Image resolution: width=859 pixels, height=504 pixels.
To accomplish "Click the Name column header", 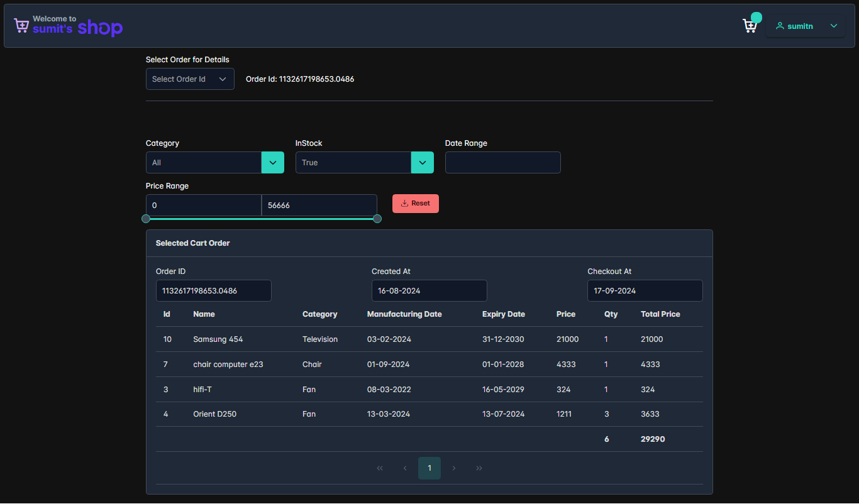I will coord(204,314).
